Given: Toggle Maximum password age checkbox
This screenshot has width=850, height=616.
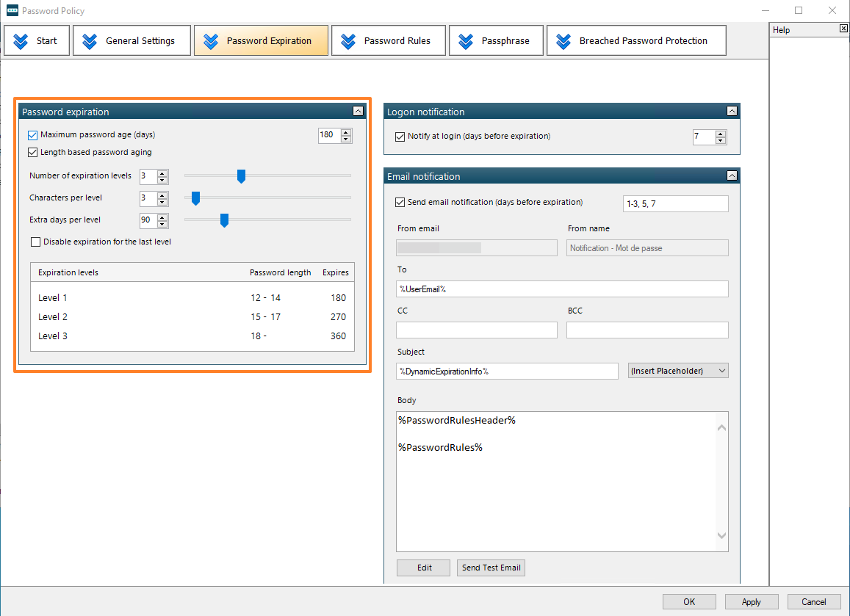Looking at the screenshot, I should coord(32,135).
